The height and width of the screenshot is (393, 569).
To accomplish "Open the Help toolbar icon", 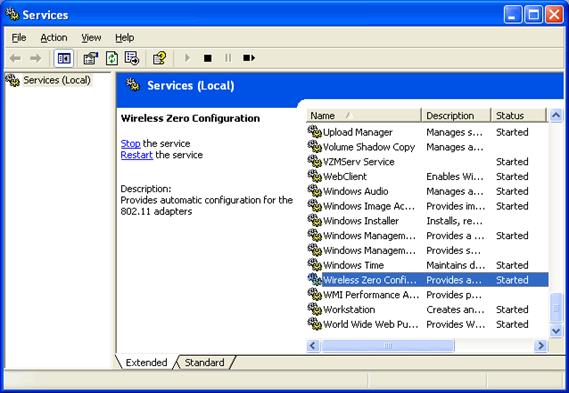I will pos(160,58).
